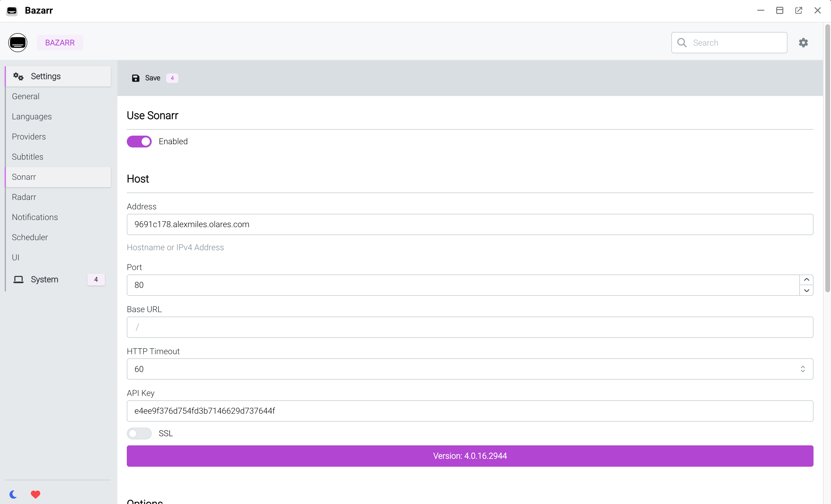The width and height of the screenshot is (831, 504).
Task: Click the Settings gears icon in sidebar
Action: pos(18,76)
